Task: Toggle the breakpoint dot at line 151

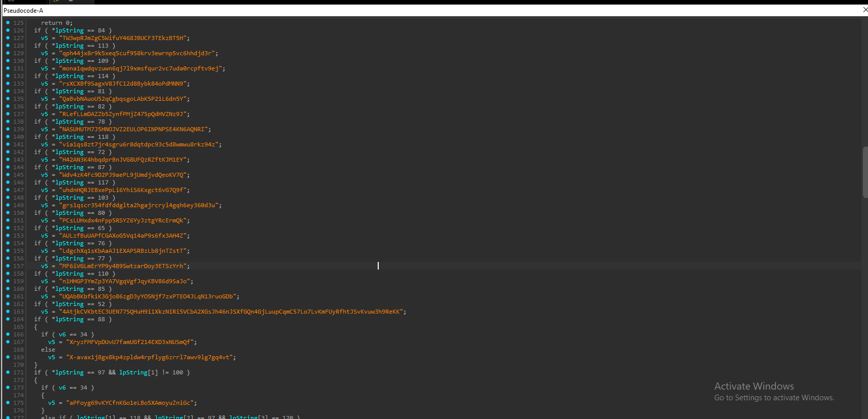Action: point(8,220)
